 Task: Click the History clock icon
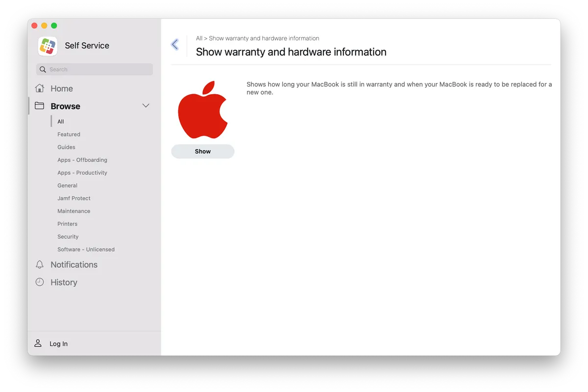pyautogui.click(x=40, y=282)
